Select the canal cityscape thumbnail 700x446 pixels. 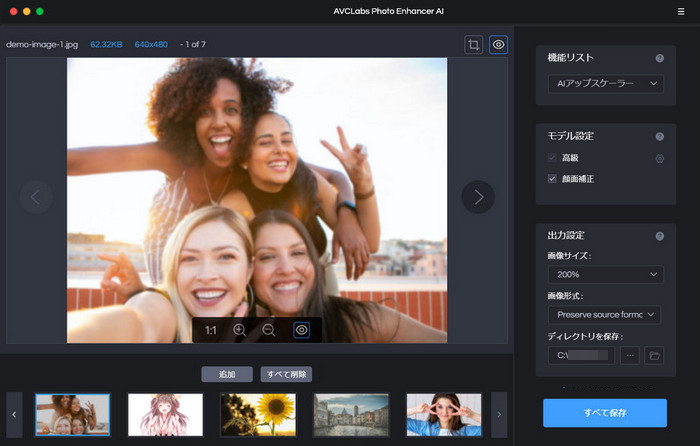pos(351,415)
